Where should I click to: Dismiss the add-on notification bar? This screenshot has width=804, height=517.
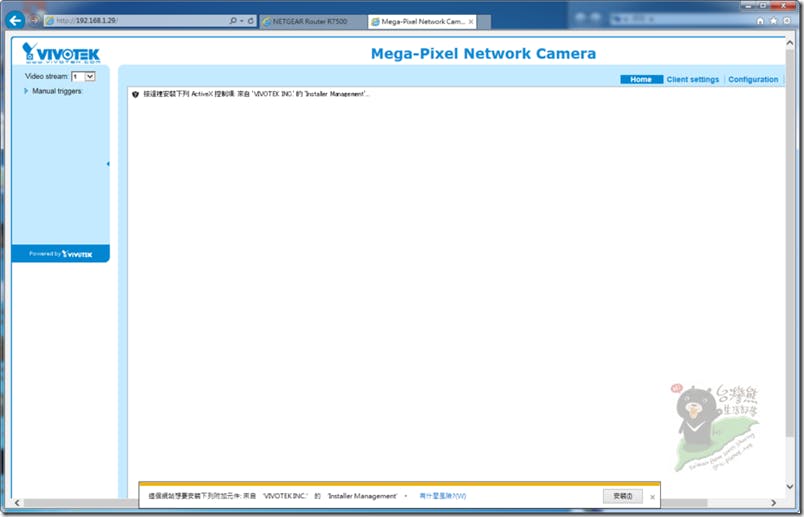click(x=652, y=496)
